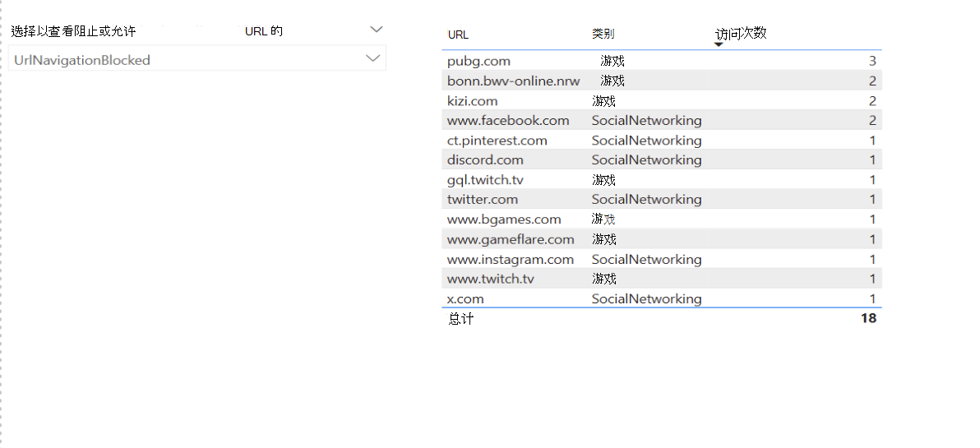This screenshot has height=448, width=980.
Task: Click the 游戏 category for www.gameflare.com
Action: pos(603,239)
